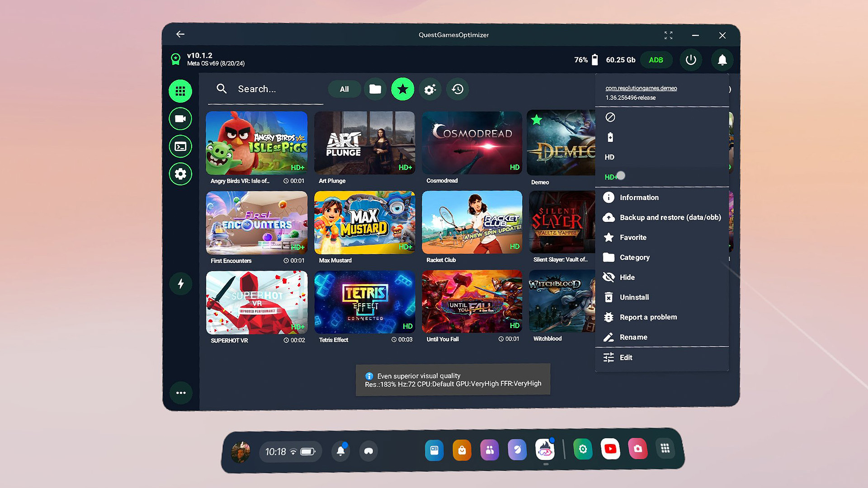This screenshot has height=488, width=868.
Task: Click the lightning bolt quick-action icon
Action: pos(180,284)
